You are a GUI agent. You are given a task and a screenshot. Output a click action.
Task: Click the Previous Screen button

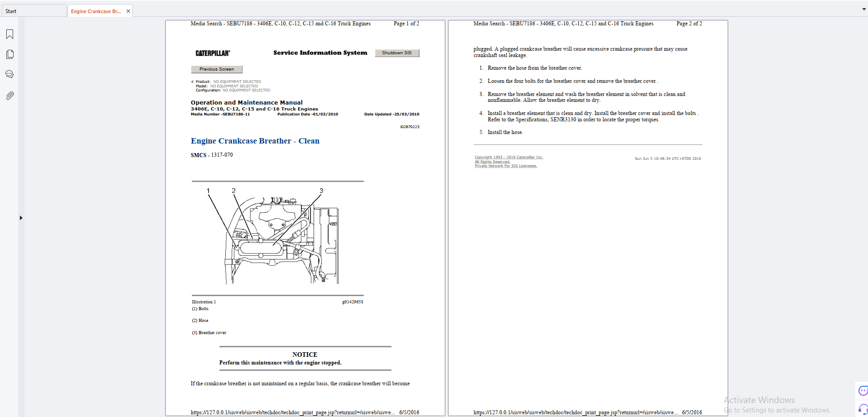217,69
